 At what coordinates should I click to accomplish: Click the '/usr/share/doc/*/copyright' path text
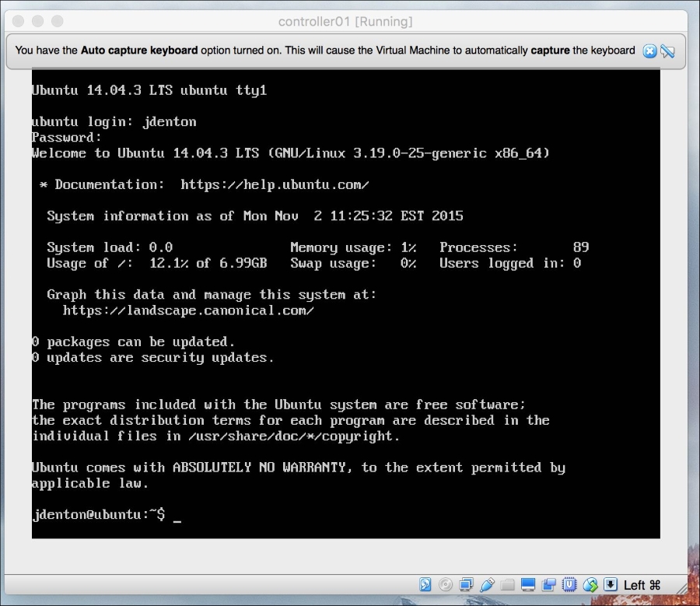[x=290, y=436]
